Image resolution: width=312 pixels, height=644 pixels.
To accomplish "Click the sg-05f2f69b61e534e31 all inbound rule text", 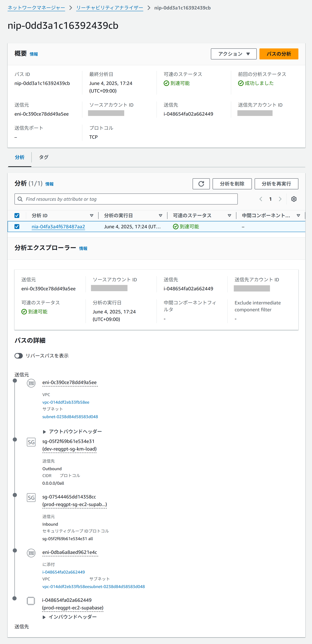I will tap(68, 539).
